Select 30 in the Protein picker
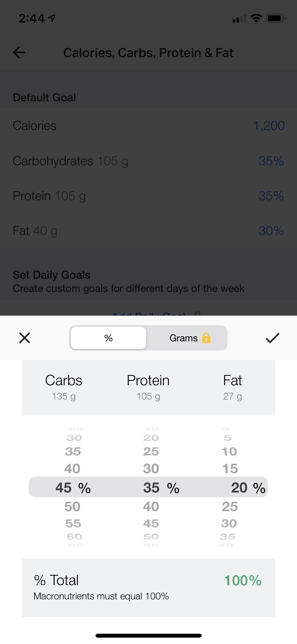297x644 pixels. [x=151, y=469]
